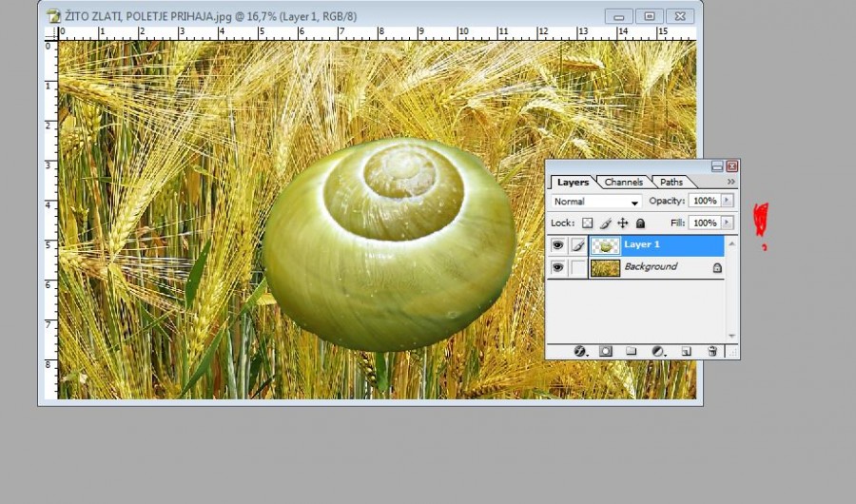856x504 pixels.
Task: Create new fill or adjustment layer
Action: pyautogui.click(x=657, y=351)
